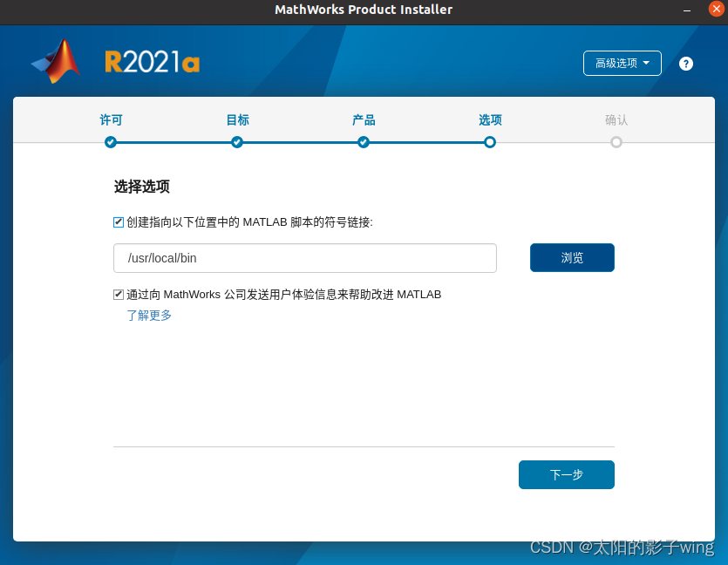Click the greyed 确认 step circle
The height and width of the screenshot is (565, 728).
616,142
